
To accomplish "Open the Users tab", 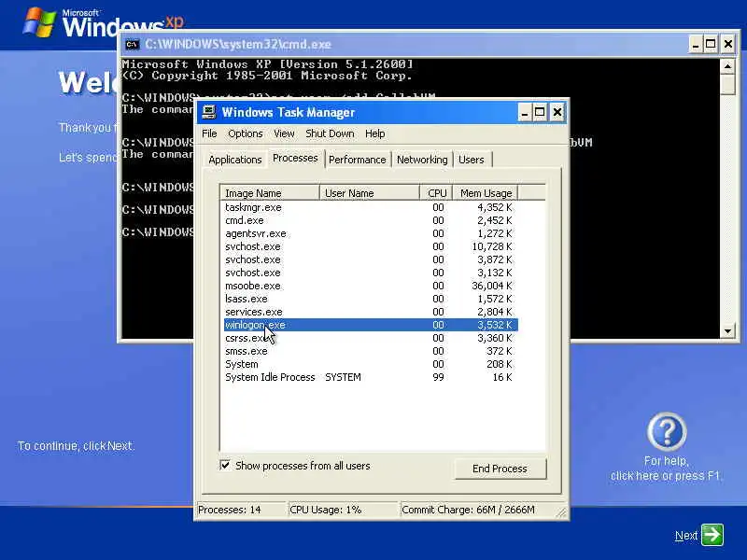I will pyautogui.click(x=472, y=160).
